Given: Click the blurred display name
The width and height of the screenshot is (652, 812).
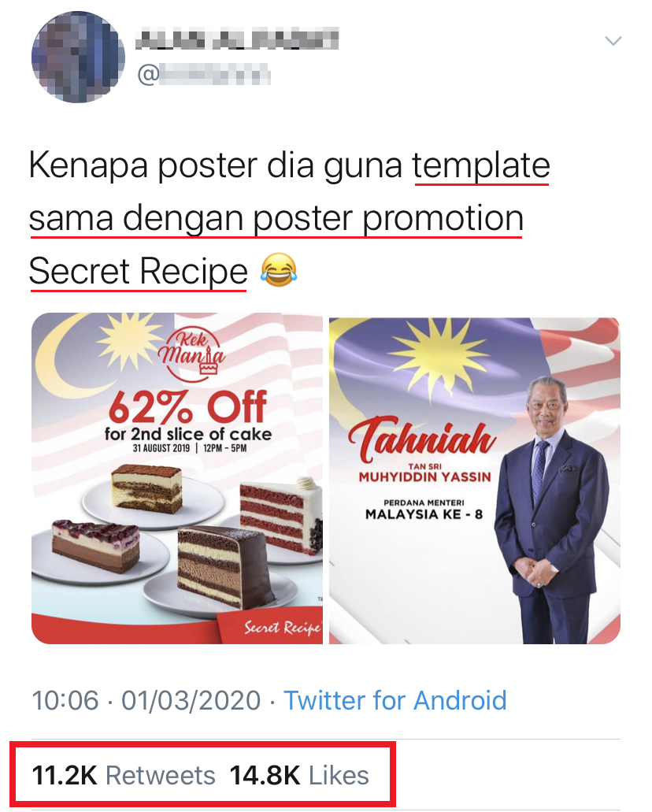Looking at the screenshot, I should coord(237,39).
